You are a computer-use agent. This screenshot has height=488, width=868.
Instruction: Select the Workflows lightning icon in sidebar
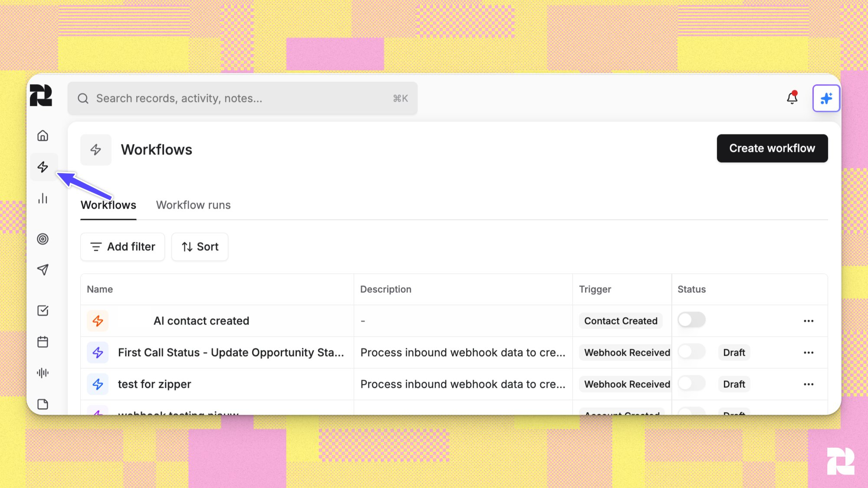click(43, 167)
